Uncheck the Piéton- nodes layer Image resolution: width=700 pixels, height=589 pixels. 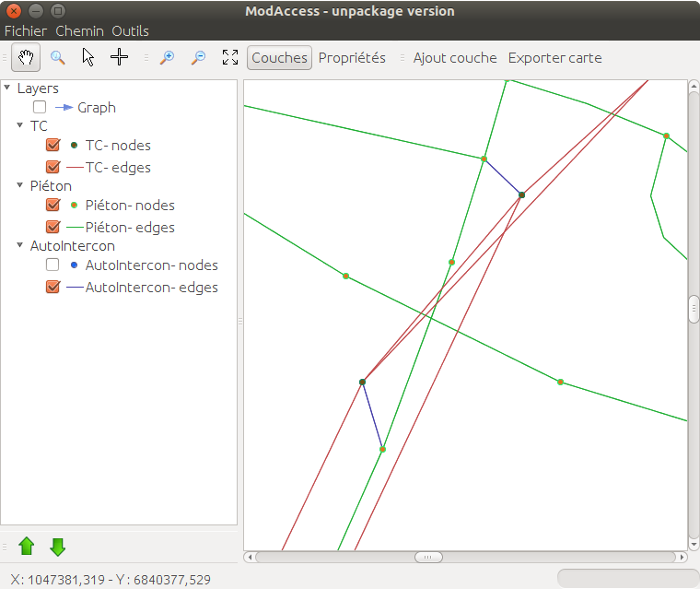(52, 205)
